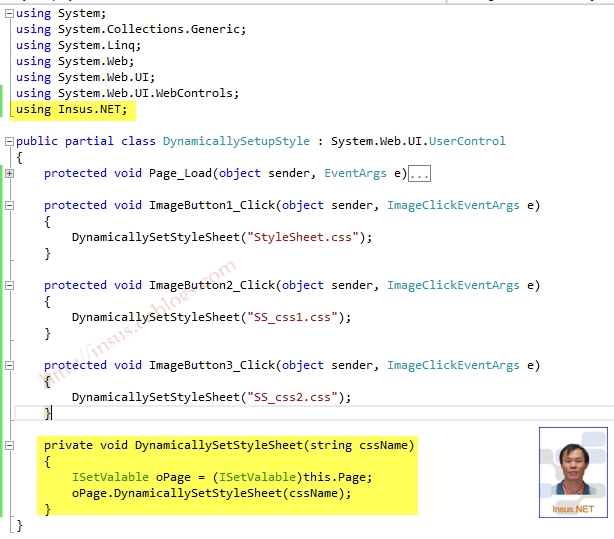Click the ImageButton1_Click method name

212,205
